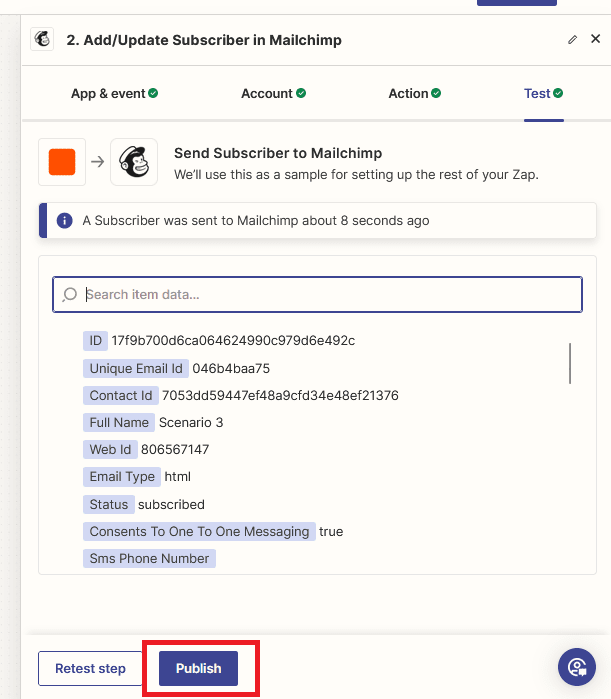This screenshot has width=611, height=699.
Task: Switch to the App & event tab
Action: [114, 93]
